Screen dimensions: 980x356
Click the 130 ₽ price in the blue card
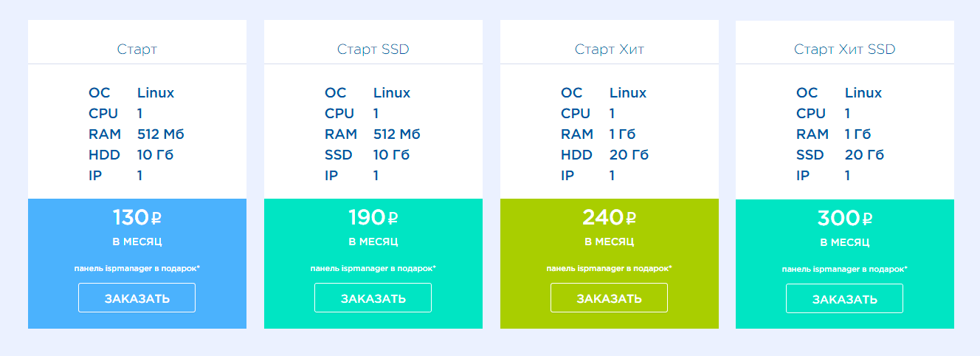(x=137, y=217)
